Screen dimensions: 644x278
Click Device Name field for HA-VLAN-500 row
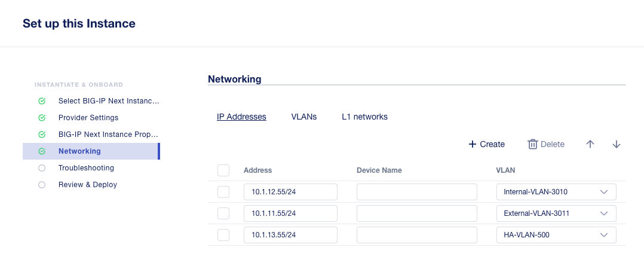point(417,235)
